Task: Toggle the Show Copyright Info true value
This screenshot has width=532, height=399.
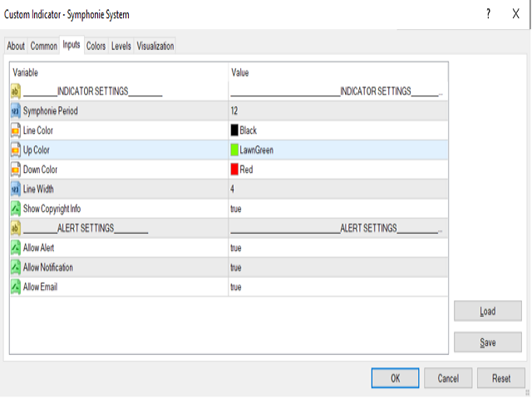Action: pyautogui.click(x=338, y=209)
